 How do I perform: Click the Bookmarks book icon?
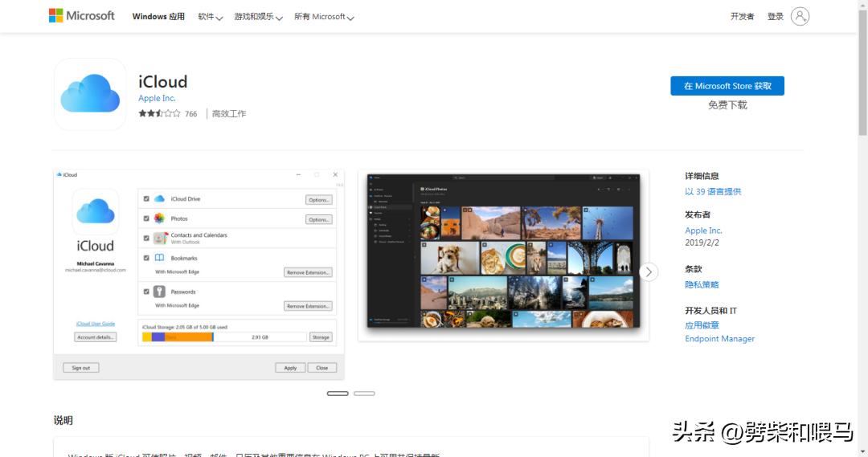(159, 258)
